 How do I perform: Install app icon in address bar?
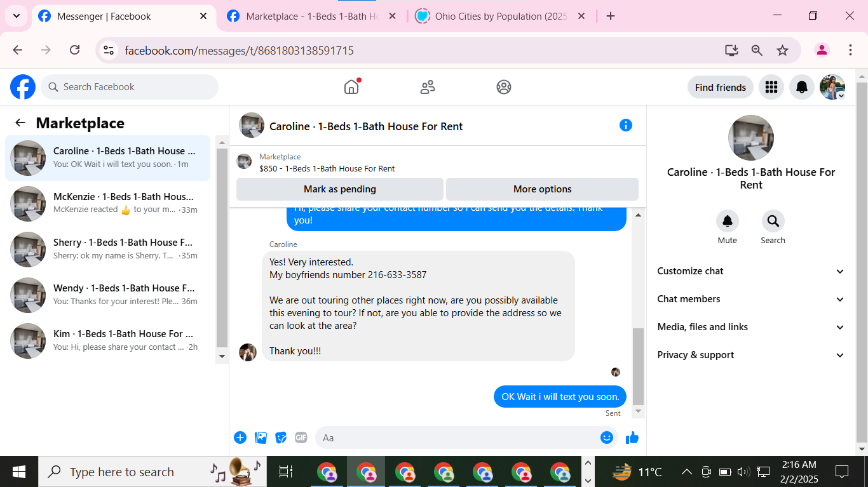click(731, 50)
